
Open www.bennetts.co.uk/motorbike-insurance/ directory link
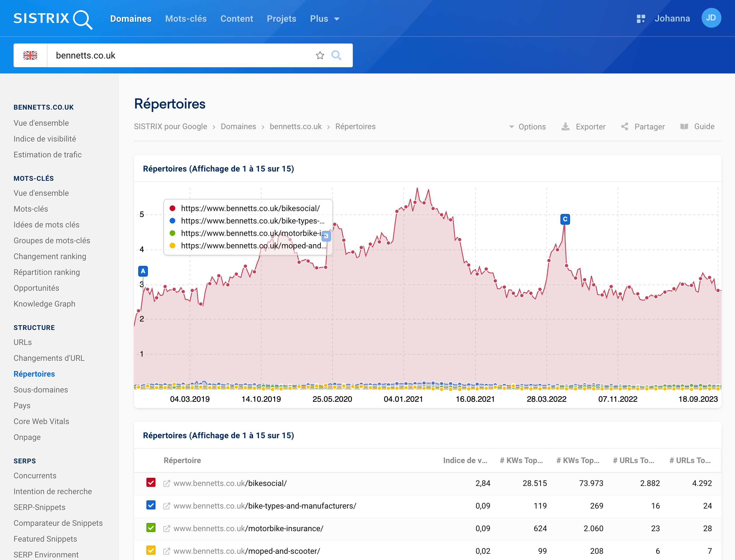click(248, 529)
